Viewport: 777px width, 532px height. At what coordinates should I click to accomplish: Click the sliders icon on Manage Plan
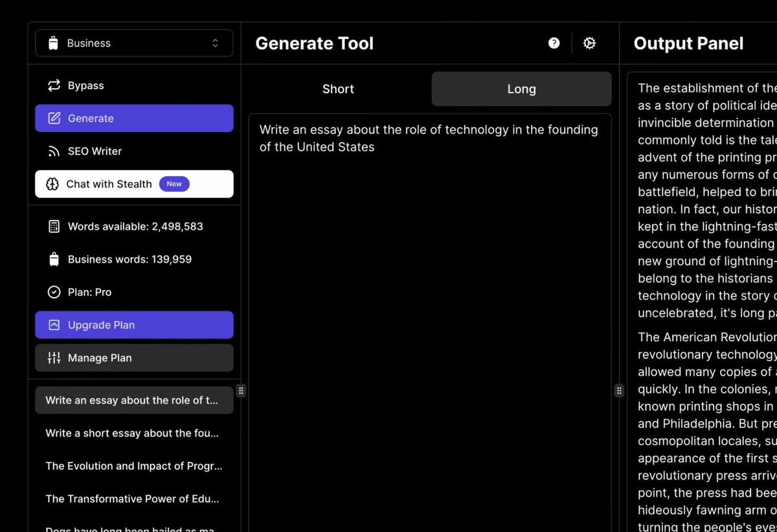[54, 357]
